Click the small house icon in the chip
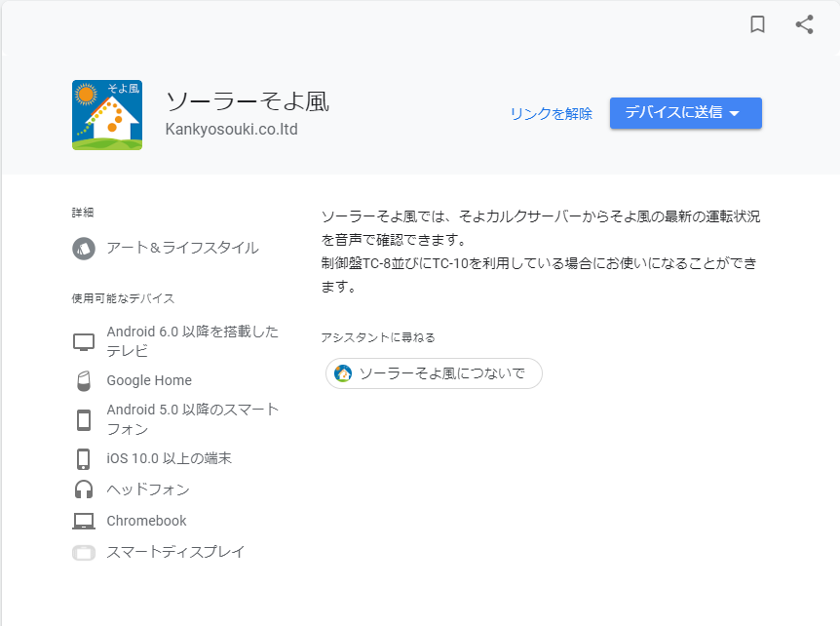Viewport: 840px width, 626px height. pos(343,373)
